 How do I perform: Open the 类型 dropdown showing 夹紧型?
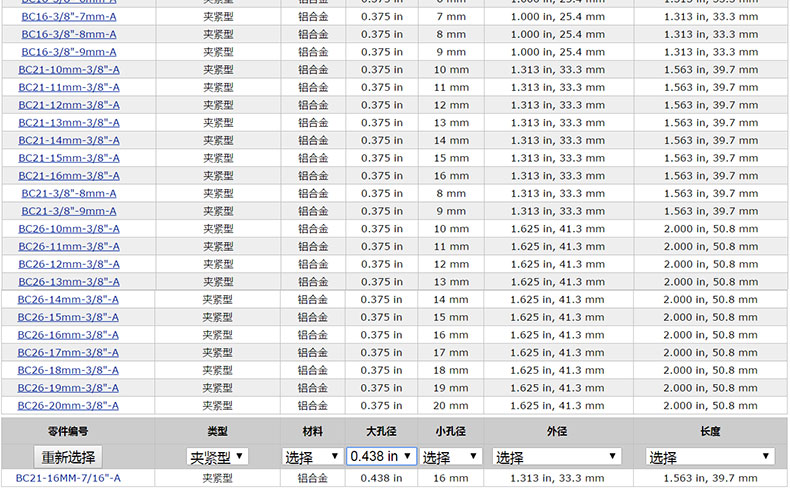[218, 457]
